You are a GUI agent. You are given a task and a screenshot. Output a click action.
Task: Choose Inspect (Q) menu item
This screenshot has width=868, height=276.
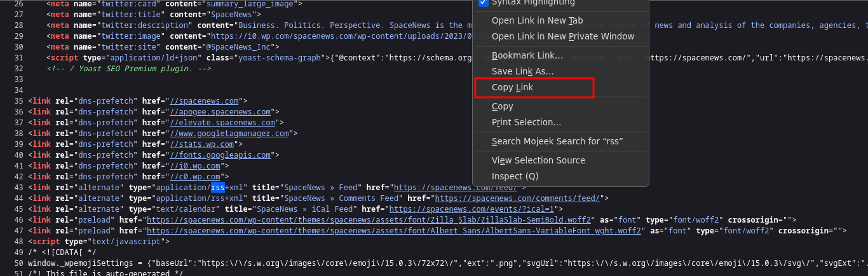[x=515, y=176]
